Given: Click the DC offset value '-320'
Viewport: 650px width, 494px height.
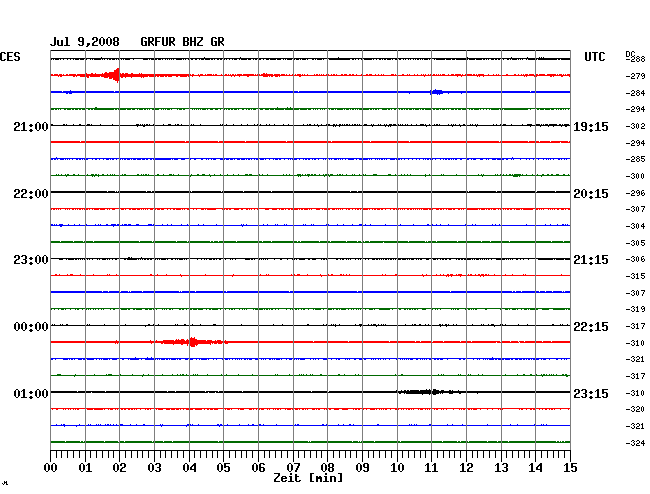Looking at the screenshot, I should point(636,409).
